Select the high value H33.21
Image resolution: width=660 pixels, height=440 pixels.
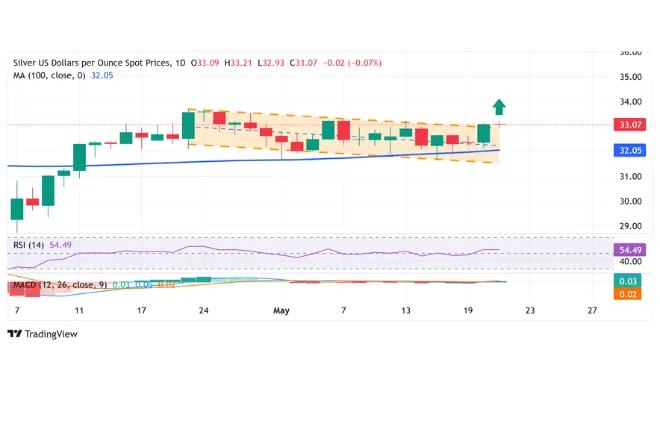[x=238, y=63]
